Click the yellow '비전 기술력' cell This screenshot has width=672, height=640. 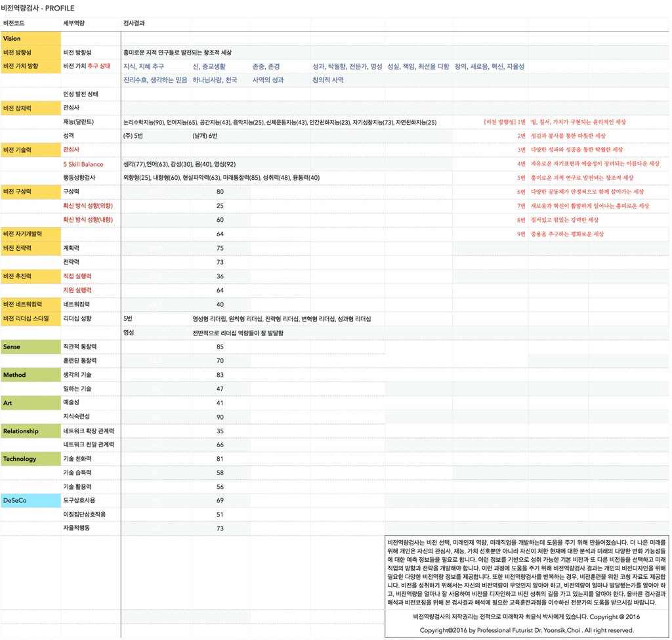[x=31, y=150]
